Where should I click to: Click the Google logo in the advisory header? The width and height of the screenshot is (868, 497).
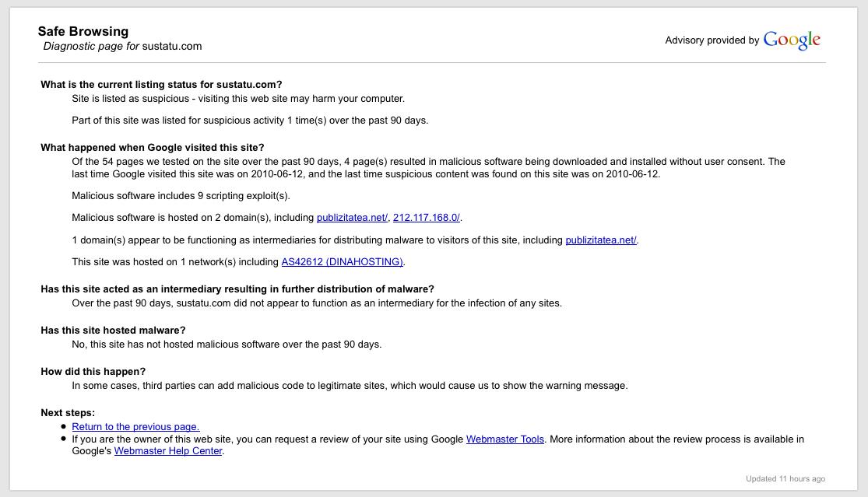pyautogui.click(x=792, y=40)
